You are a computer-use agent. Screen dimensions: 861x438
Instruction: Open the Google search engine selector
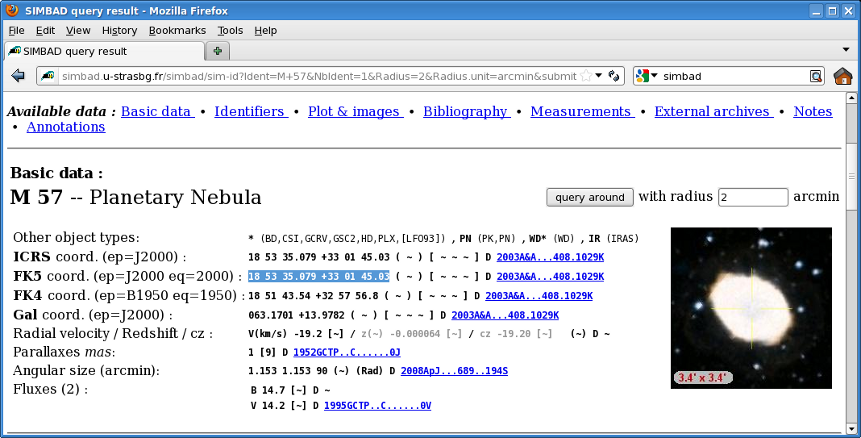645,76
